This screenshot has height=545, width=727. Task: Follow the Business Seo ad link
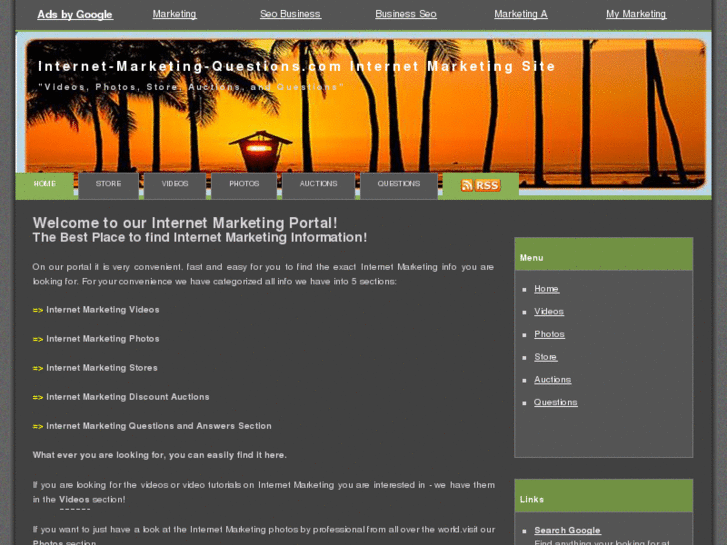point(406,14)
